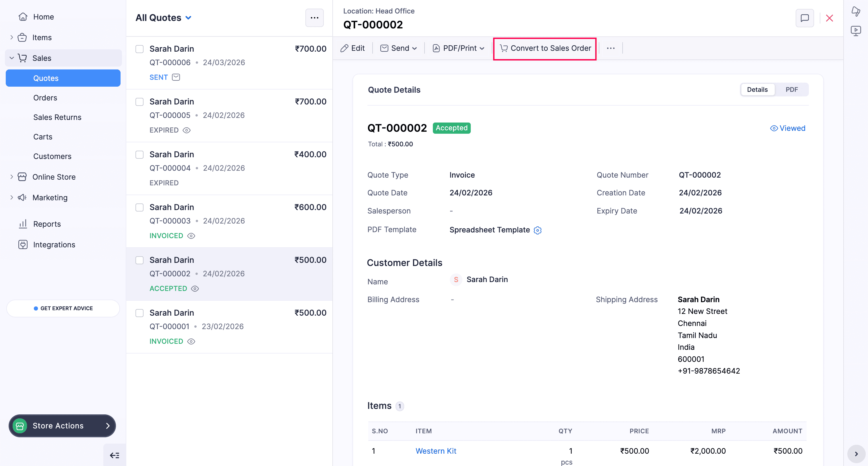Viewport: 868px width, 466px height.
Task: Tick the checkbox next to QT-000002
Action: tap(139, 260)
